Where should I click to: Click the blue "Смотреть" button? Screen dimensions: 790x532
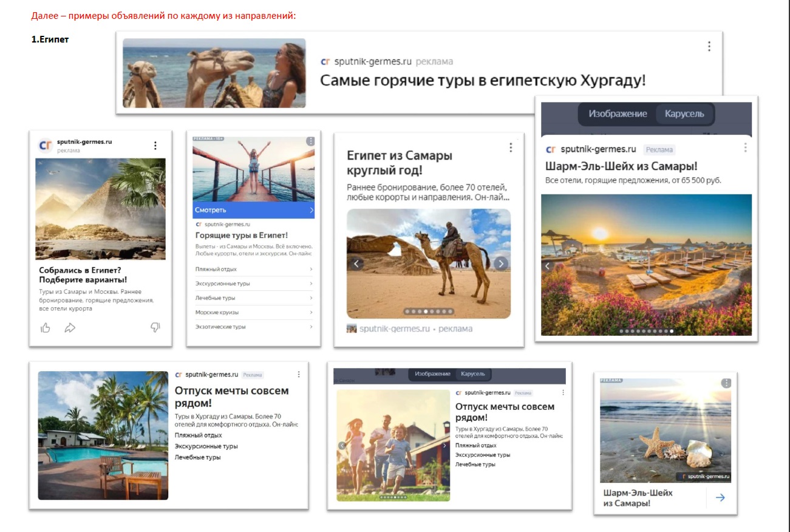point(254,210)
